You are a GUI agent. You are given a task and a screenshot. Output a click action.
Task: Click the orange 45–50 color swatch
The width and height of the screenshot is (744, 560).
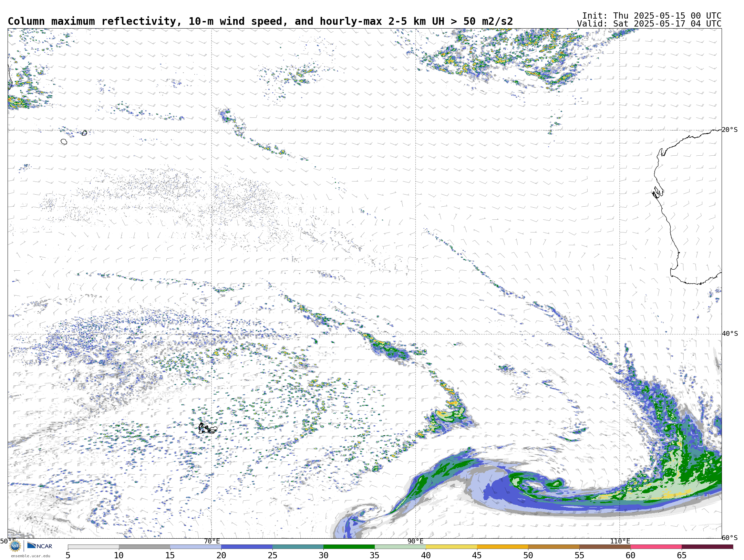(x=503, y=547)
